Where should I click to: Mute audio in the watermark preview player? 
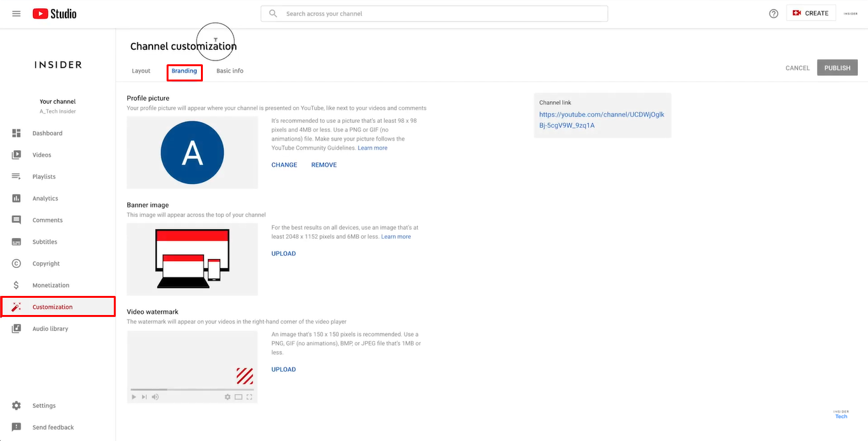[x=155, y=396]
